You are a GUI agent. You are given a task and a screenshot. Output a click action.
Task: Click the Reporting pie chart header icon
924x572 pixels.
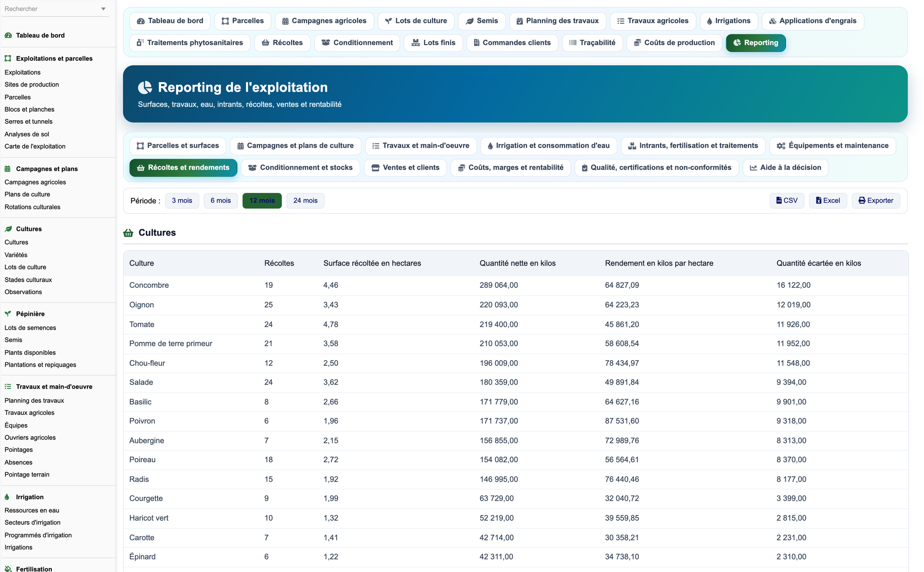145,87
